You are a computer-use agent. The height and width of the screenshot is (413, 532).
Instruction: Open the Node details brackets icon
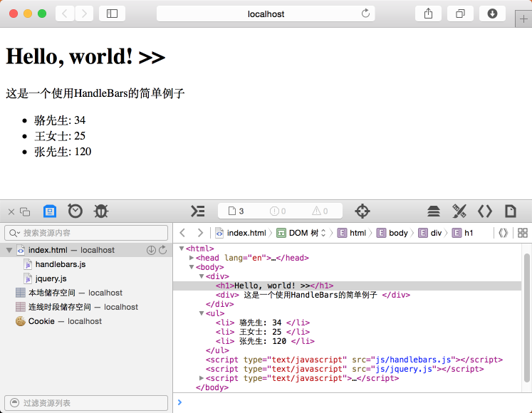tap(485, 211)
